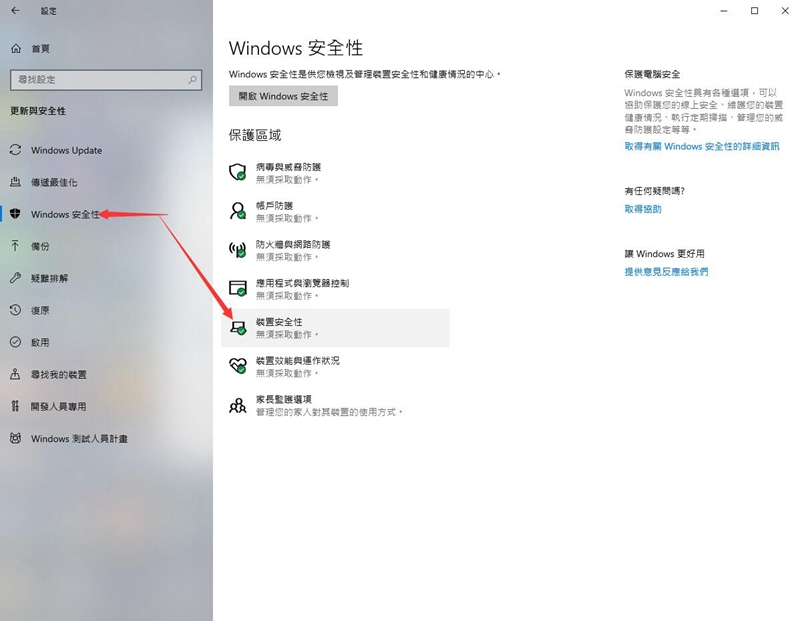Click the 裝置效能與運作狀況 heart icon
This screenshot has width=800, height=621.
238,366
